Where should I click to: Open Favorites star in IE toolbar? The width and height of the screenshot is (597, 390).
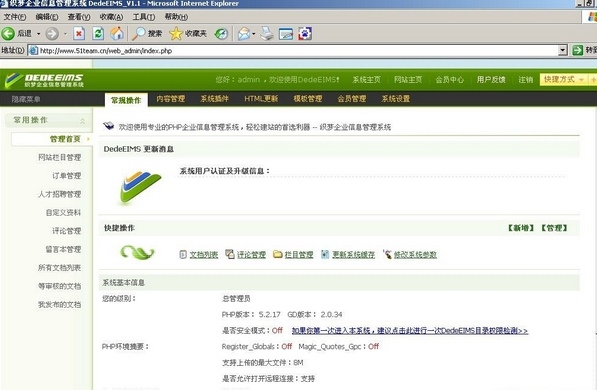point(176,34)
